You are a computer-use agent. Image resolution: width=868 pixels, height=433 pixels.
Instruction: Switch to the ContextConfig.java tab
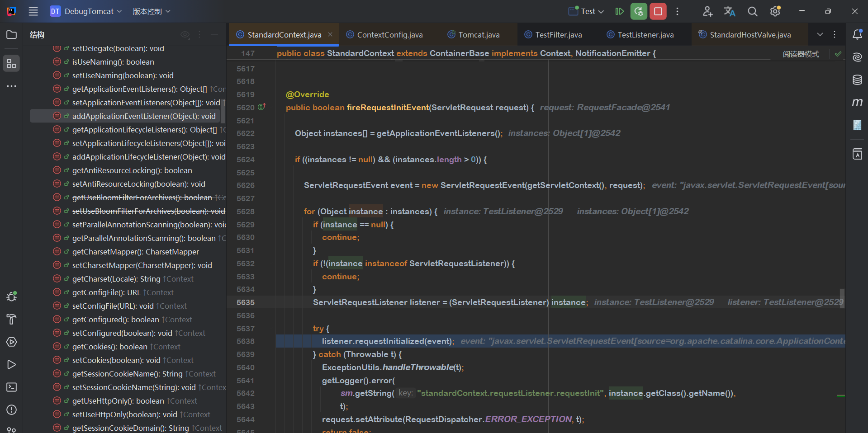click(x=389, y=35)
